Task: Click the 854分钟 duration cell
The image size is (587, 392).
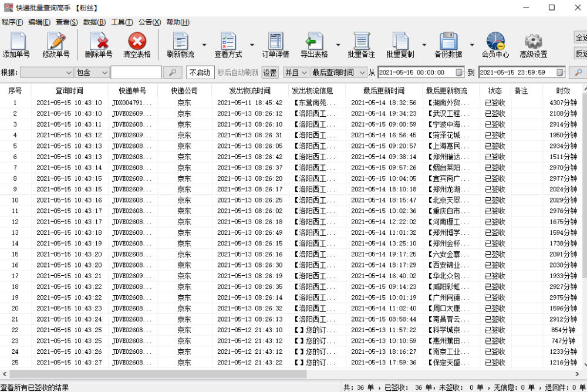Action: pyautogui.click(x=563, y=330)
